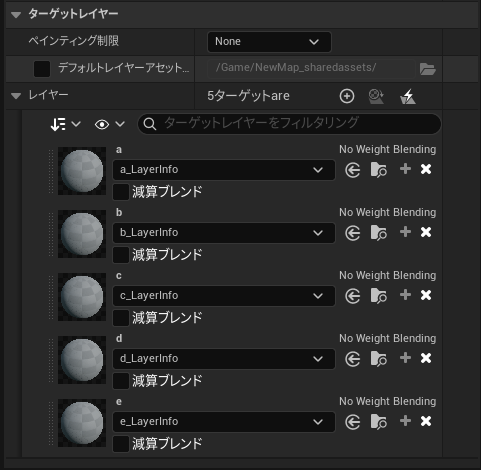The height and width of the screenshot is (470, 481).
Task: Create layer info plus for layer c
Action: (405, 295)
